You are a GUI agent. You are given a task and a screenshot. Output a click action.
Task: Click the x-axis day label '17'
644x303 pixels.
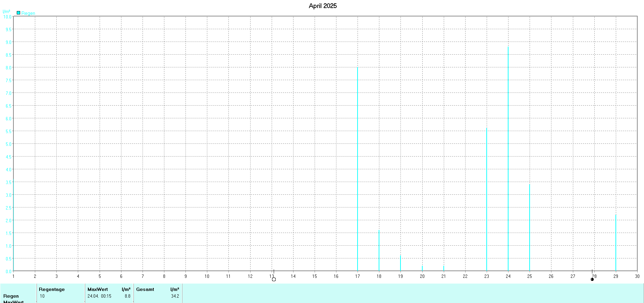coord(358,276)
